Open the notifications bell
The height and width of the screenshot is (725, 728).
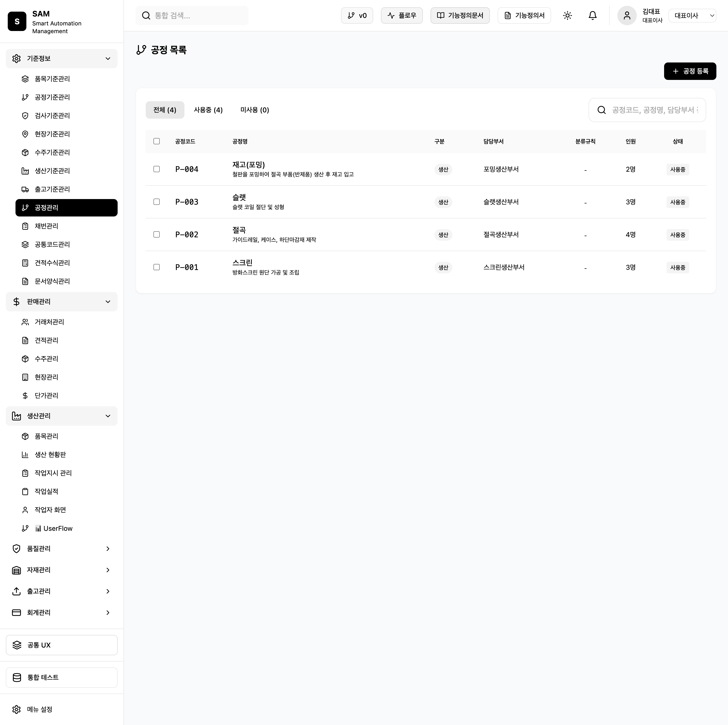(x=592, y=15)
